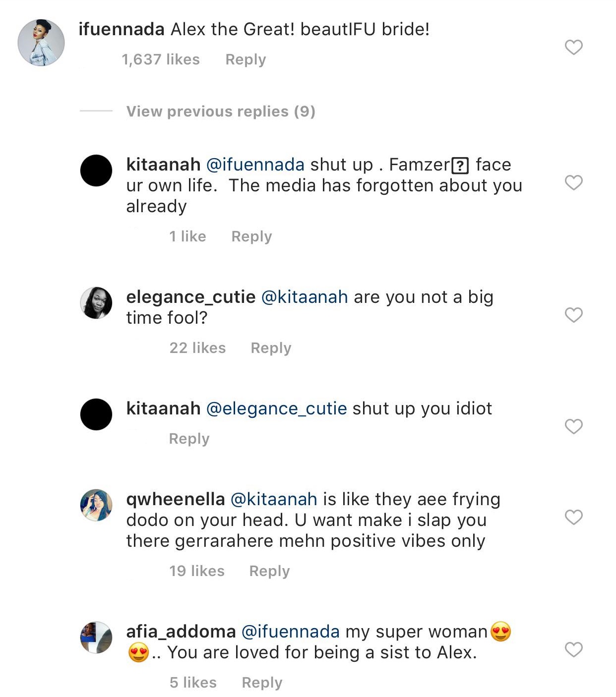Reply to ifuennada's top comment
This screenshot has width=616, height=697.
(246, 59)
